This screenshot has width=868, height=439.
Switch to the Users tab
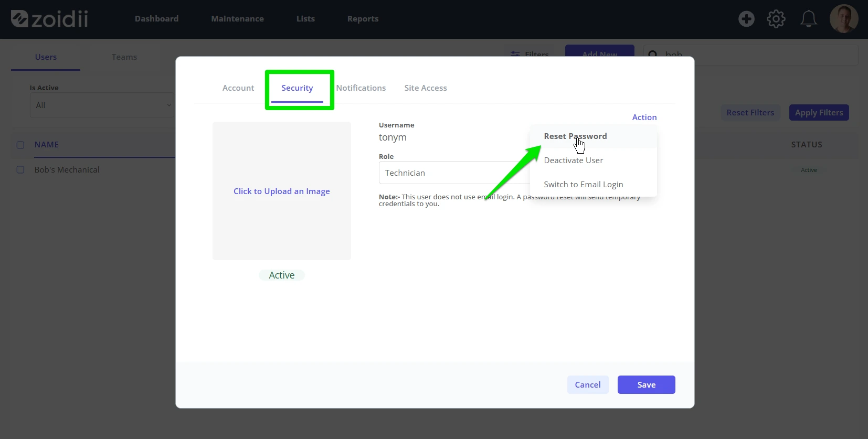coord(46,57)
